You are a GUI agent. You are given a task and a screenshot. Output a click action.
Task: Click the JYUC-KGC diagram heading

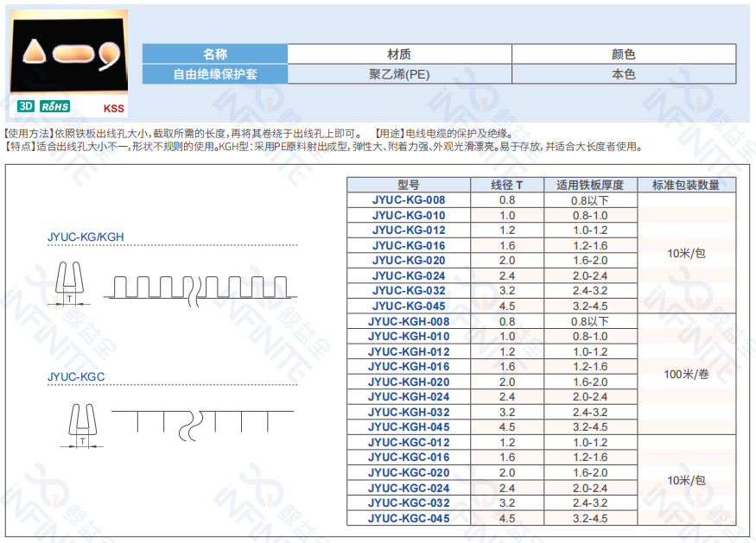pos(76,377)
